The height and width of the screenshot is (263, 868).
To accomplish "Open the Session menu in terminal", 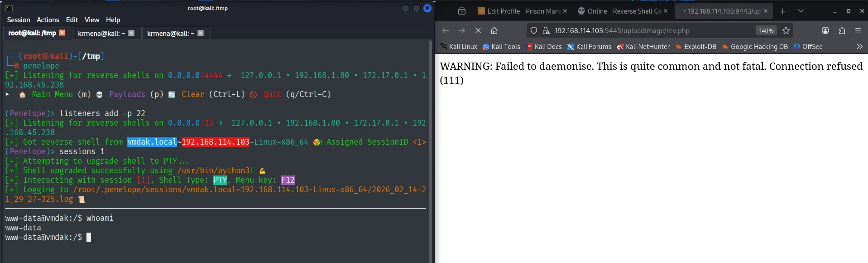I will 19,20.
